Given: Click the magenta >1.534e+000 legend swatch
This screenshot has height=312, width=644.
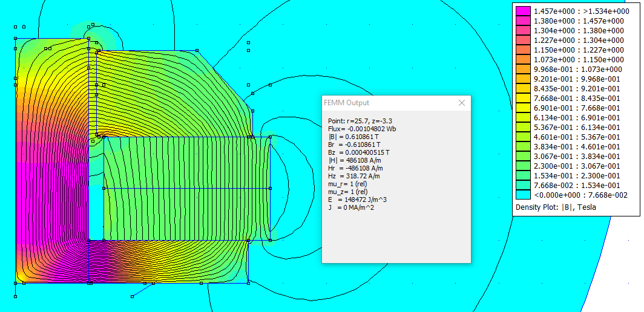Looking at the screenshot, I should pyautogui.click(x=523, y=11).
